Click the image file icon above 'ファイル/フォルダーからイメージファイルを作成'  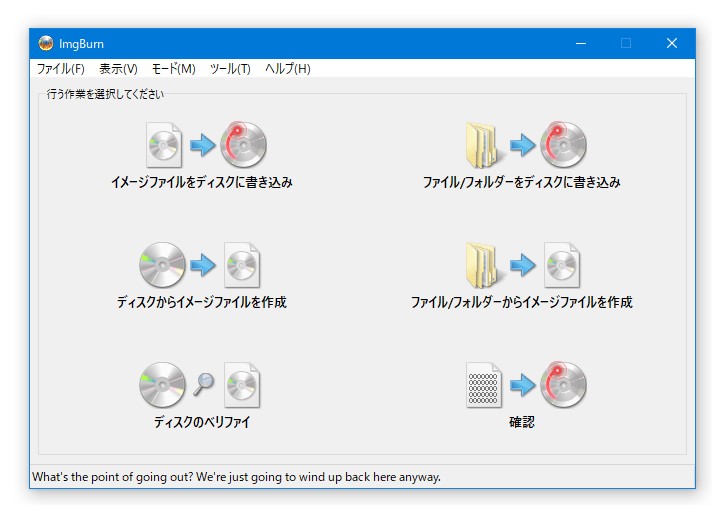[x=562, y=265]
